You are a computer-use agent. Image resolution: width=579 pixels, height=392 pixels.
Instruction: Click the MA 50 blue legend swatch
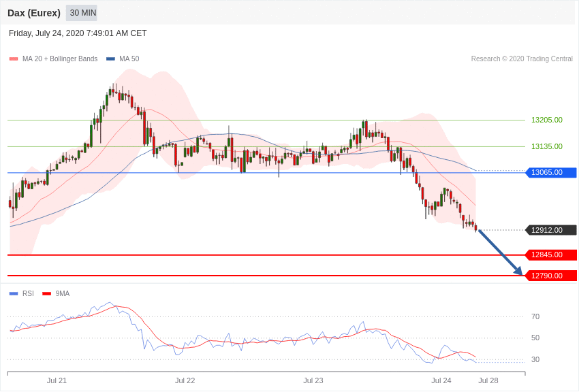coord(110,59)
